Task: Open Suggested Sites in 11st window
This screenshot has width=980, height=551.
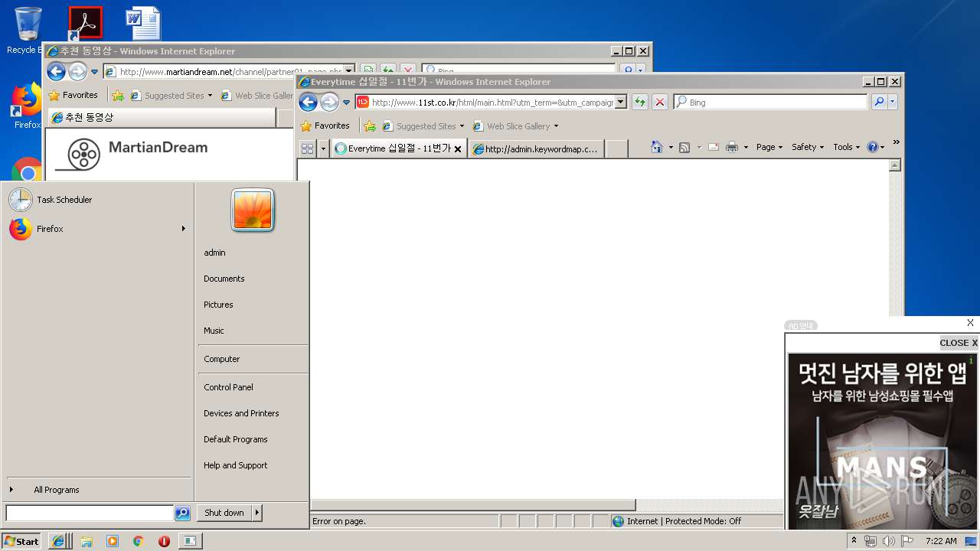Action: click(423, 126)
